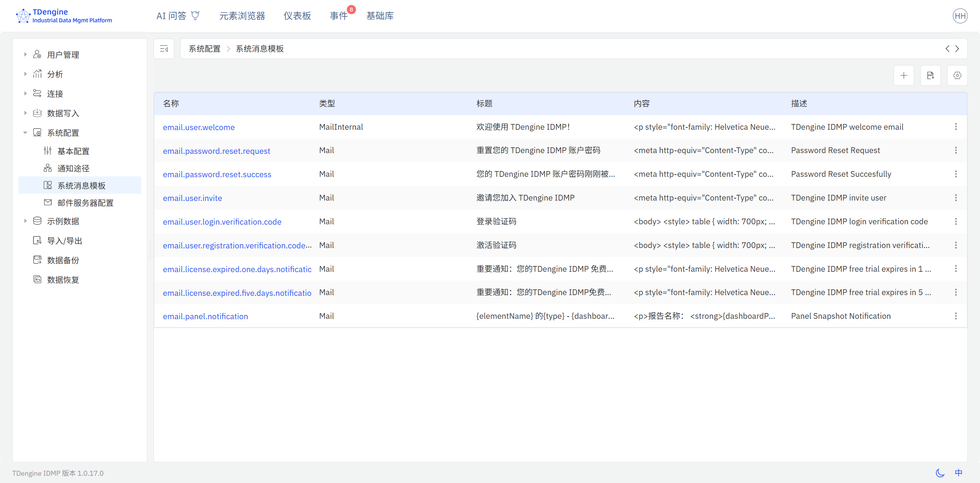Expand the 数据写入 tree node
980x483 pixels.
coord(25,113)
